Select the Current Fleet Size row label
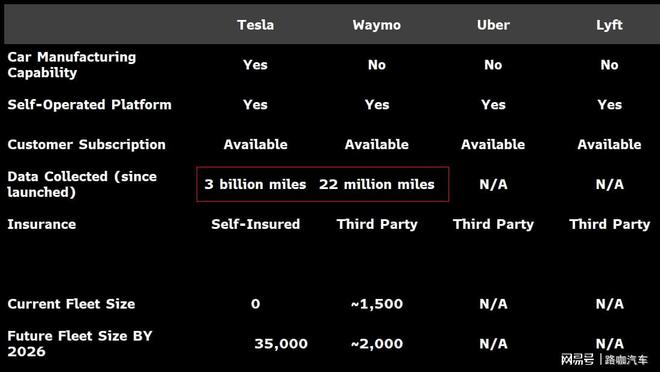The width and height of the screenshot is (660, 372). [x=71, y=304]
